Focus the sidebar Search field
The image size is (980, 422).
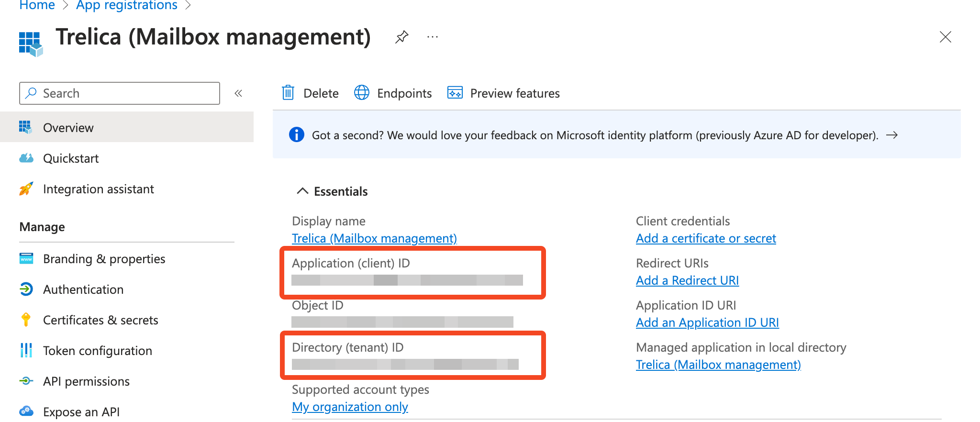pyautogui.click(x=120, y=93)
